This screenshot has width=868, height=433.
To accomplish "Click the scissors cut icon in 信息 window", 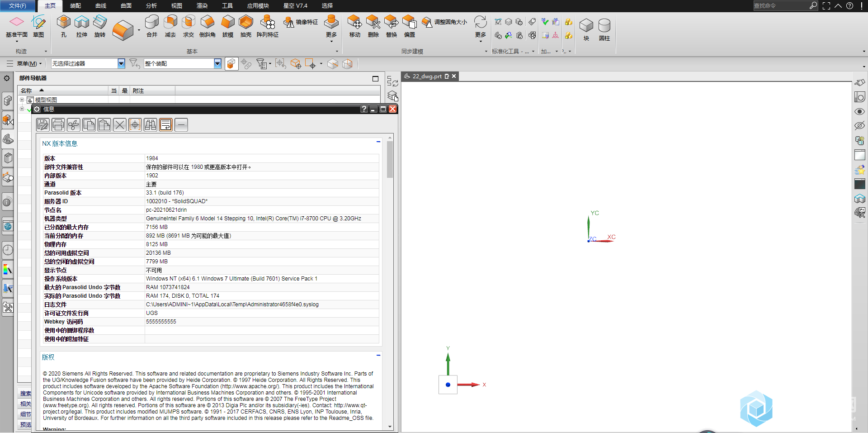I will click(74, 124).
